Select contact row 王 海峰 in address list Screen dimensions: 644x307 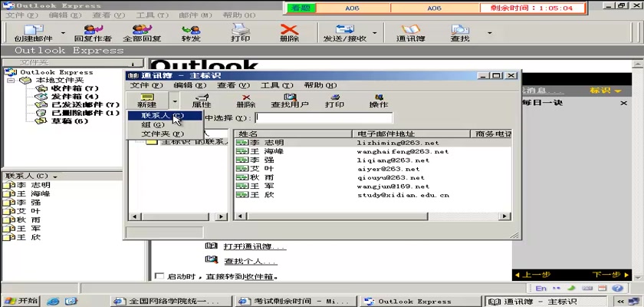(x=373, y=151)
